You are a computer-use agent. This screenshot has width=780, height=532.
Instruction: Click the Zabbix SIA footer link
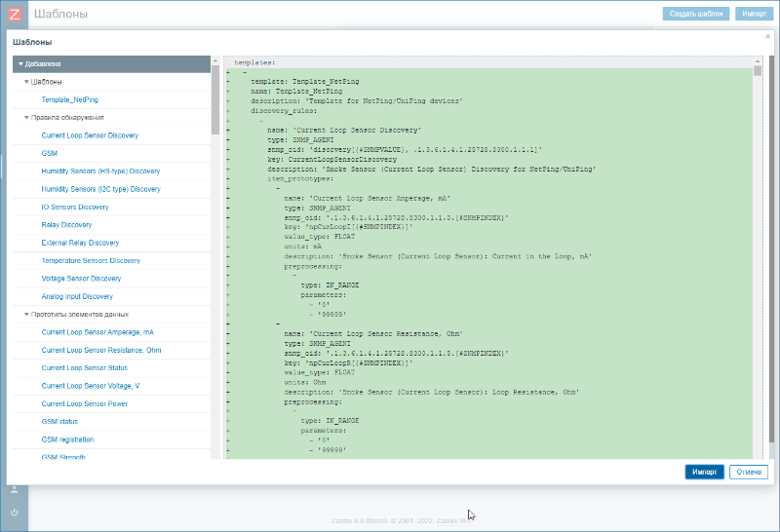(x=453, y=521)
